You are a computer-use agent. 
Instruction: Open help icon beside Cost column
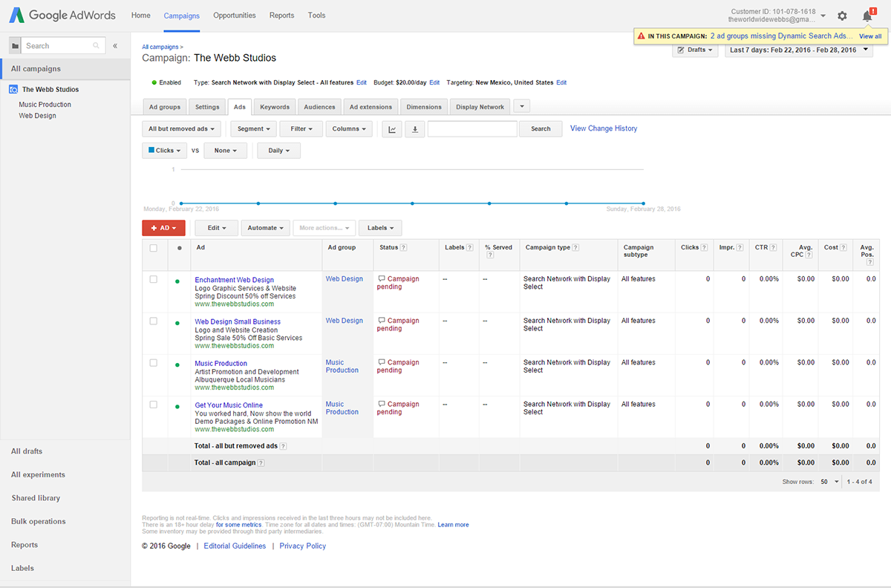pos(844,247)
